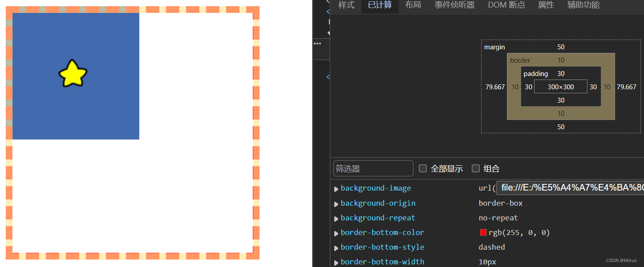Click the small triangle arrow above the ellipsis icon
Screen dimensions: 644x267
click(328, 33)
